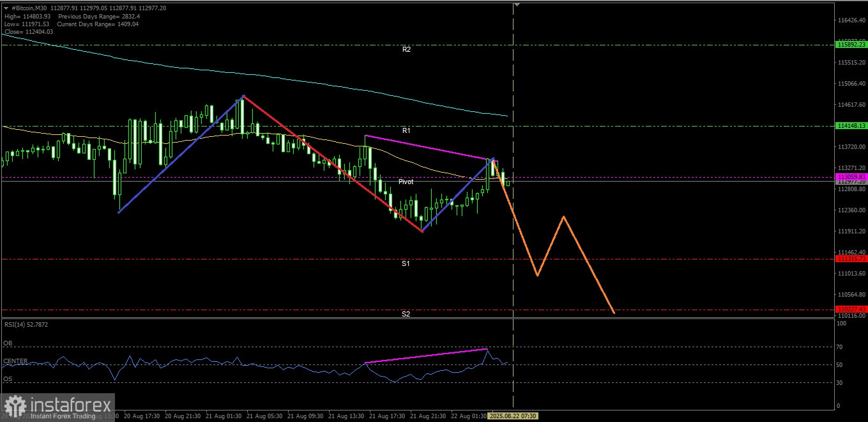Click the CENTER level label in RSI
This screenshot has width=868, height=422.
15,361
